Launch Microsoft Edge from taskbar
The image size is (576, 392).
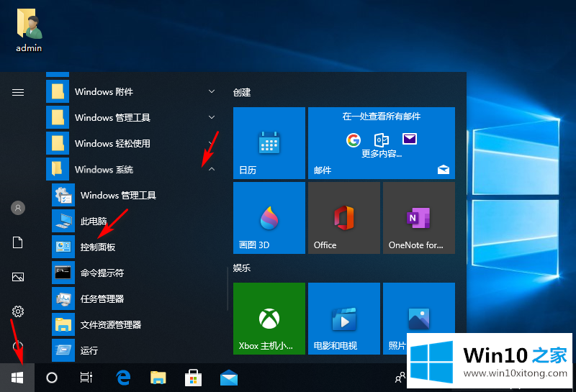(123, 378)
